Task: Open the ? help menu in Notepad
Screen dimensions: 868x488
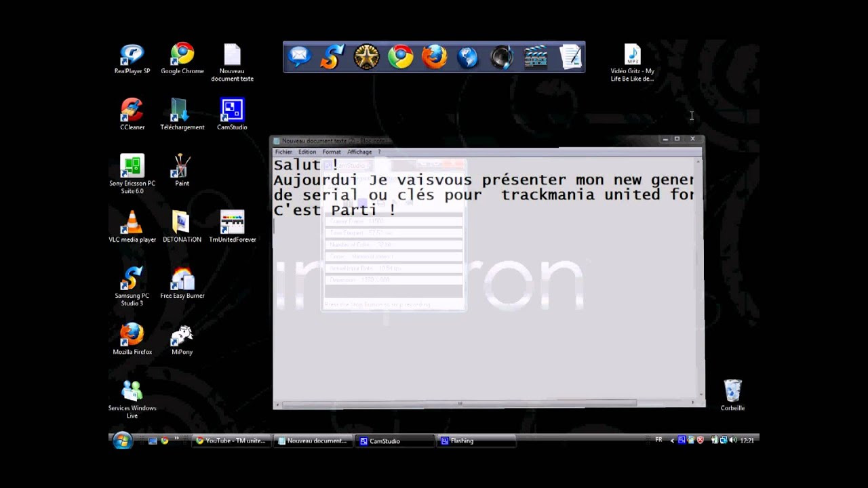Action: click(x=379, y=152)
